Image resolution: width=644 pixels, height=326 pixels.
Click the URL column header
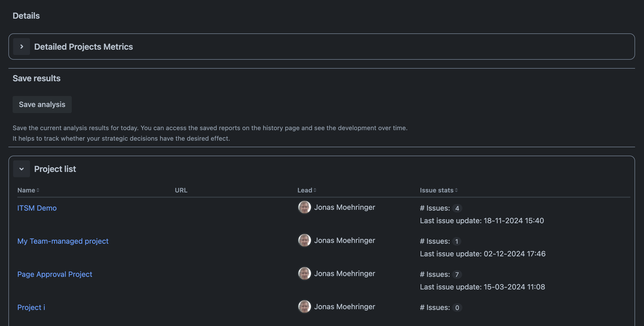[x=181, y=190]
